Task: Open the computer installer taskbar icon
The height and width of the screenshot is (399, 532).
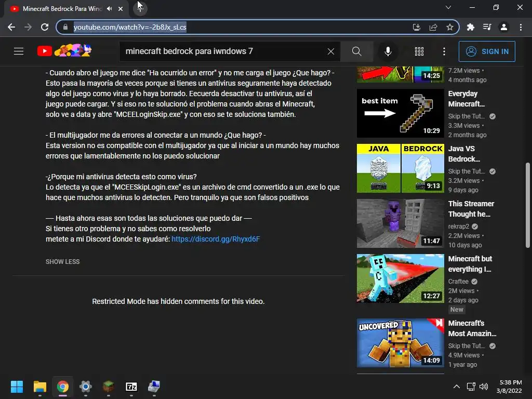Action: [x=154, y=387]
